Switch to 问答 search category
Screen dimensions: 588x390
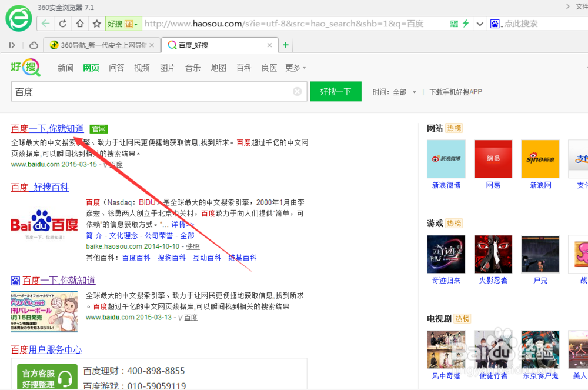coord(116,68)
